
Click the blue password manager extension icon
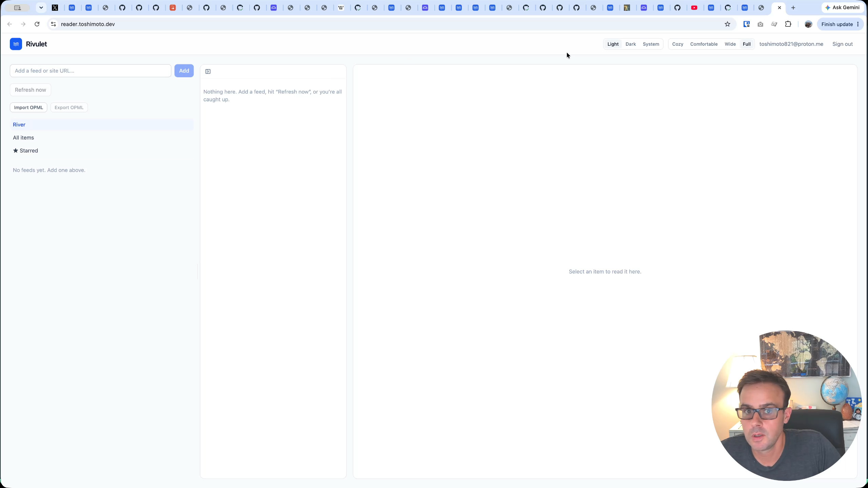pyautogui.click(x=746, y=24)
